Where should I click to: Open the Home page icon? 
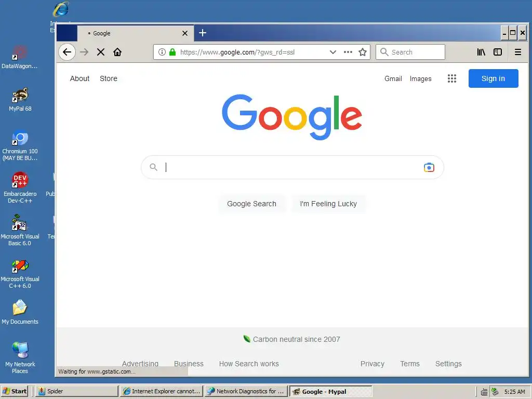[117, 52]
